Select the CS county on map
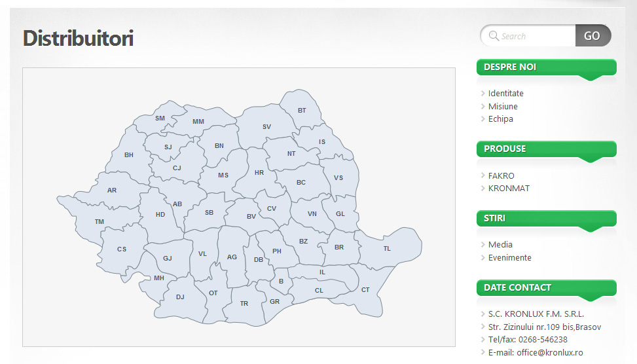Viewport: 637px width, 364px height. coord(122,249)
